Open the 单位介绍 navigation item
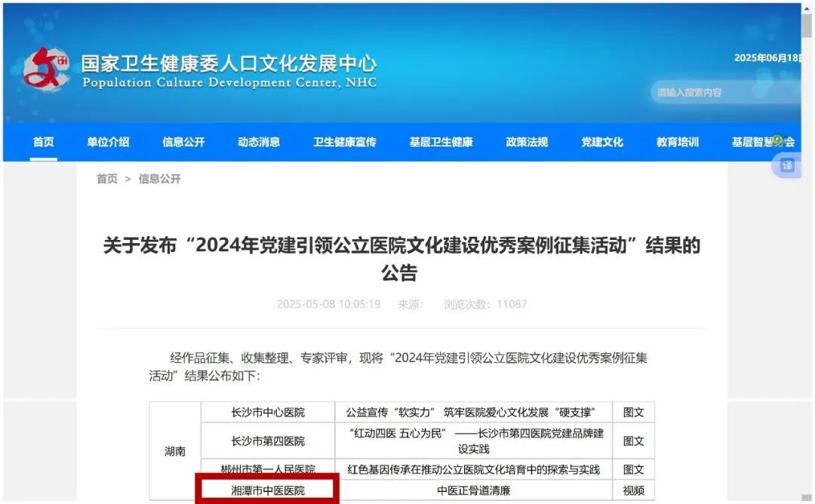 (x=108, y=142)
